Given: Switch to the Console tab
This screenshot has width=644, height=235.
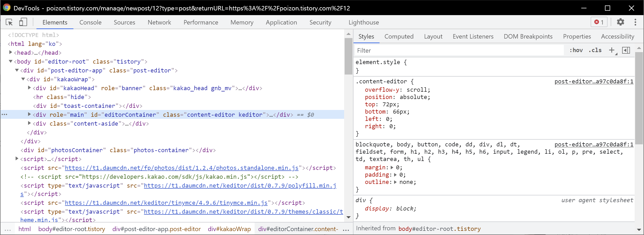Looking at the screenshot, I should pos(90,22).
